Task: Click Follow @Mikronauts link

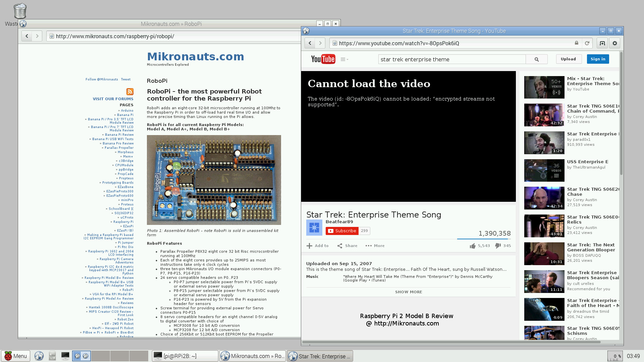Action: tap(102, 79)
